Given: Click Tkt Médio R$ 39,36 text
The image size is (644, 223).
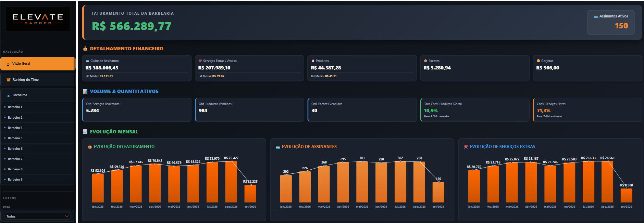Looking at the screenshot, I should tap(211, 76).
